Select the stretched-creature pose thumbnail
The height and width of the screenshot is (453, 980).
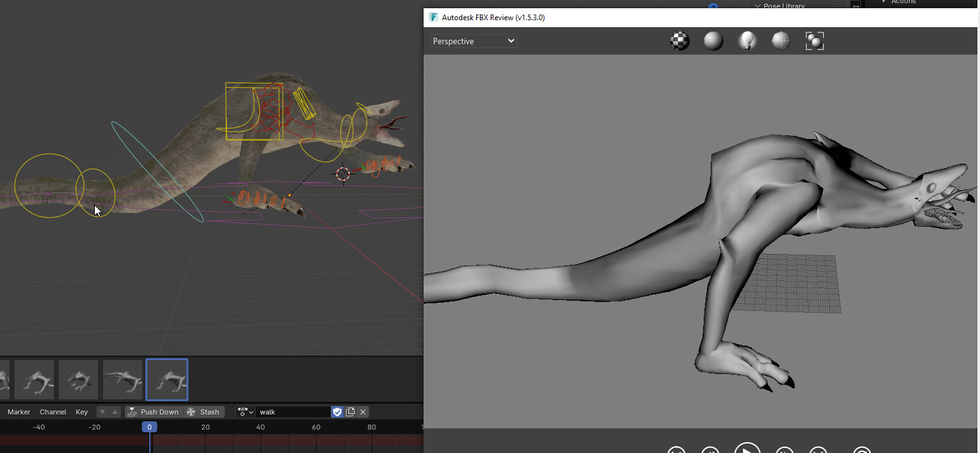pos(123,380)
